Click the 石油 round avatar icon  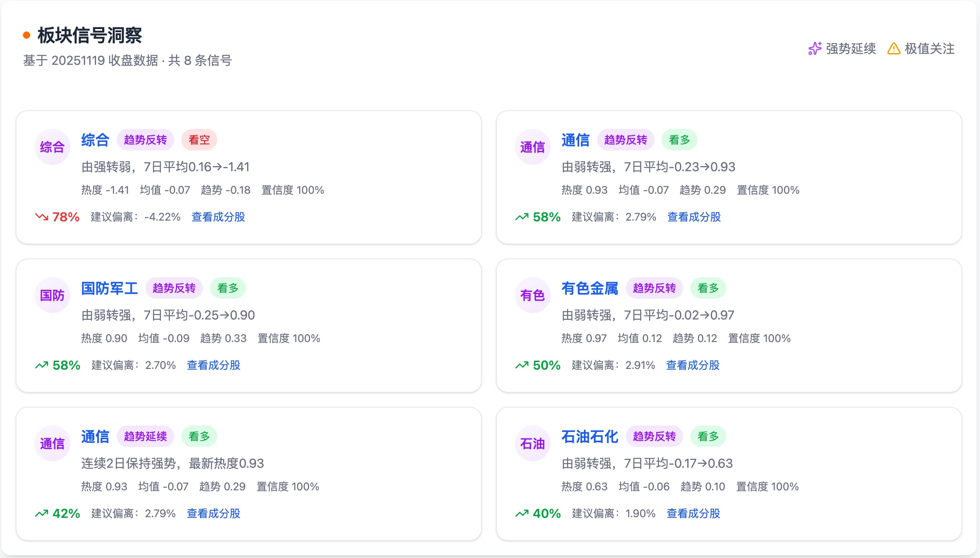[532, 443]
